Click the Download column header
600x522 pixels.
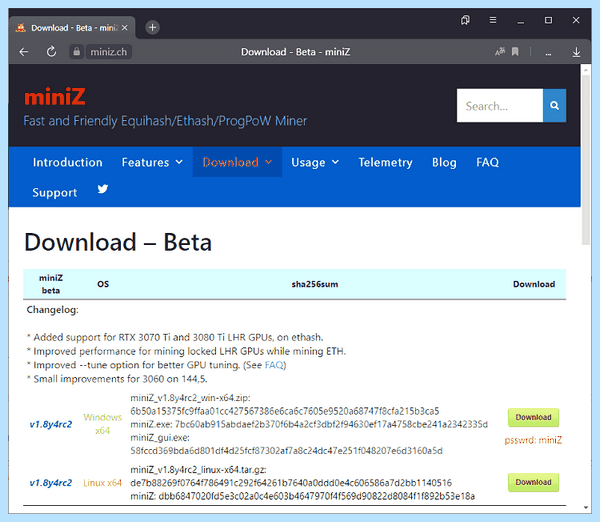(x=534, y=284)
